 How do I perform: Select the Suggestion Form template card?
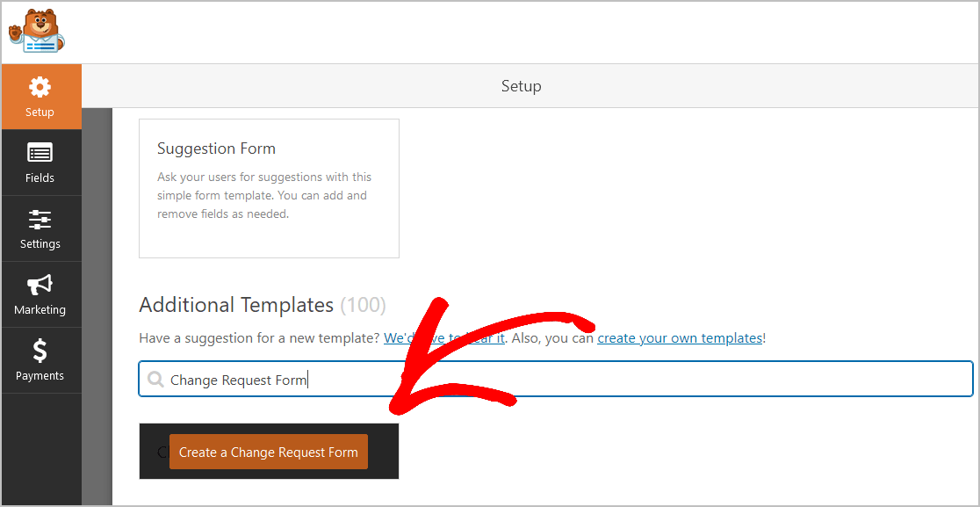269,188
